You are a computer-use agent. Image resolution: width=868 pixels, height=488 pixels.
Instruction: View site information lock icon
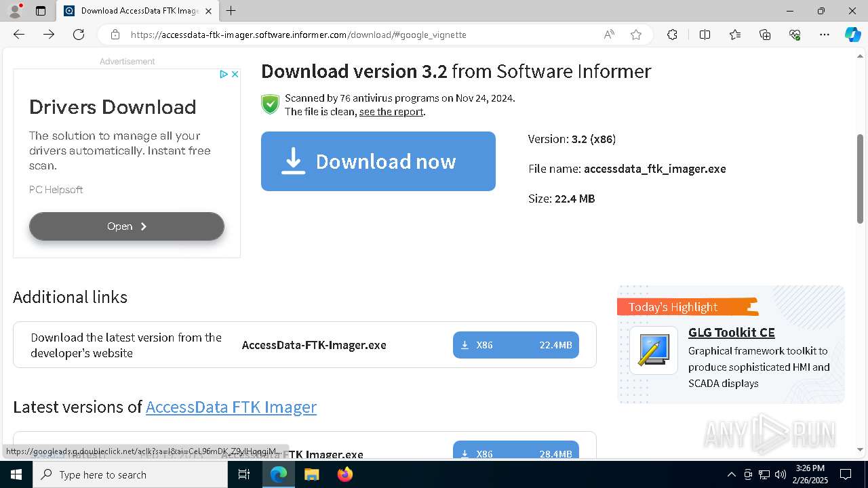click(x=115, y=35)
